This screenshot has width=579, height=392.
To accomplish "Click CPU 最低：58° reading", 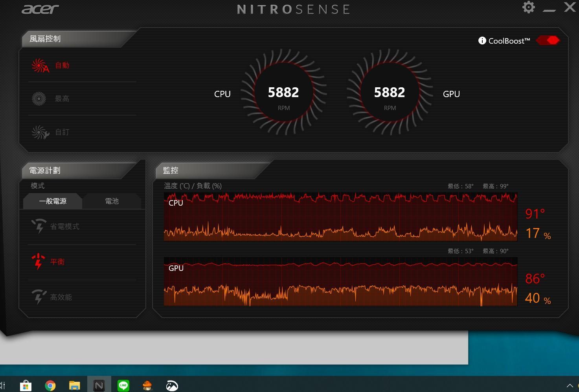I will click(x=461, y=186).
